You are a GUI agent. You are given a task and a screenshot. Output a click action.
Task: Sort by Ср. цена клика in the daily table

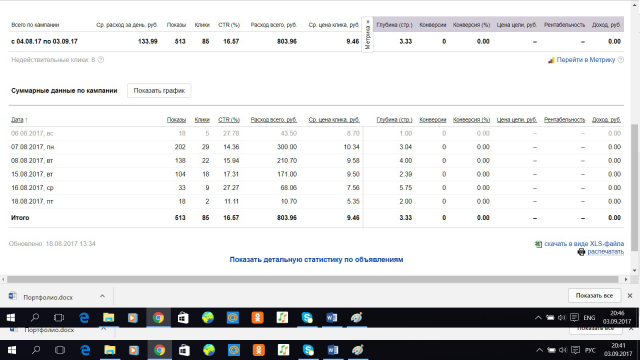pyautogui.click(x=334, y=120)
